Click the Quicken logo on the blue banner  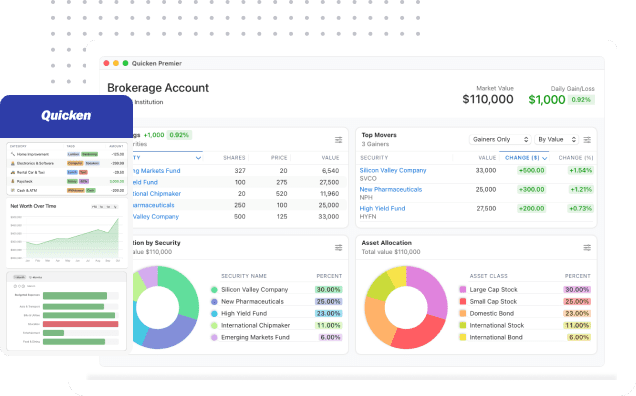[x=66, y=116]
